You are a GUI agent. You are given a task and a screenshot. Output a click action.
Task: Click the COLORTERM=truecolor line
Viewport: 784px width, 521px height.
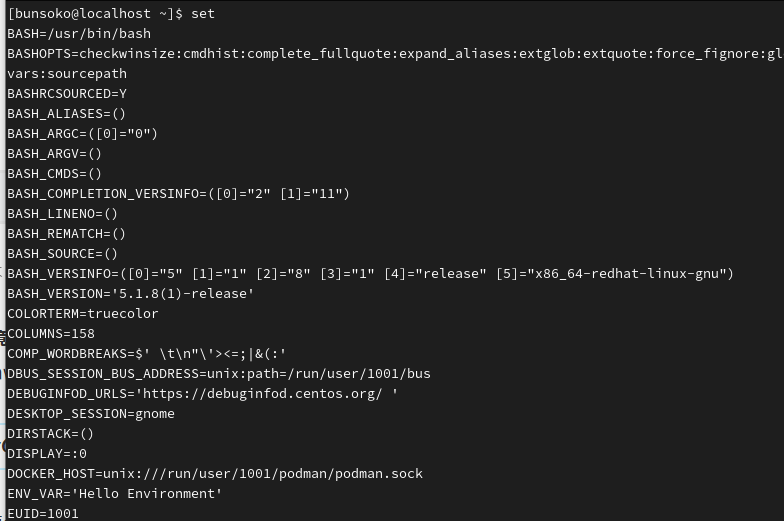(x=83, y=313)
